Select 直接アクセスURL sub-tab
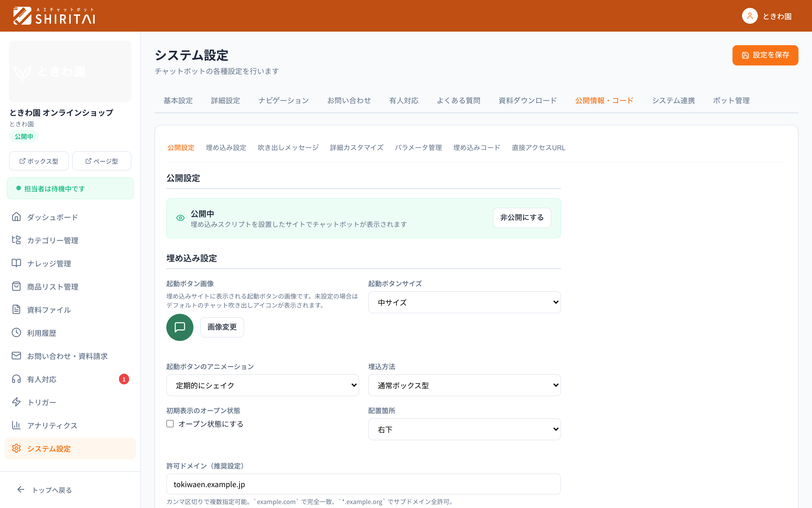Image resolution: width=812 pixels, height=508 pixels. [539, 148]
